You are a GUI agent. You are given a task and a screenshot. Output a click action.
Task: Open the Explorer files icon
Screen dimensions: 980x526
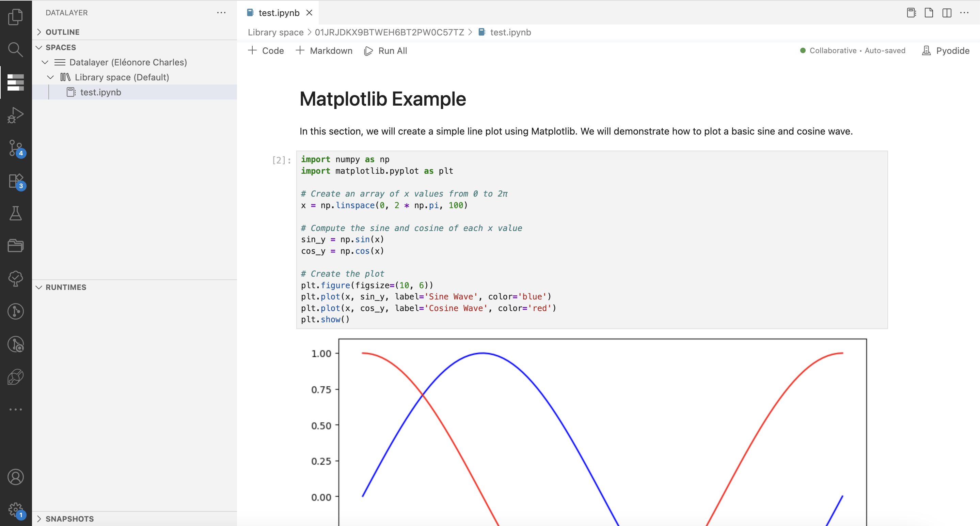tap(15, 17)
